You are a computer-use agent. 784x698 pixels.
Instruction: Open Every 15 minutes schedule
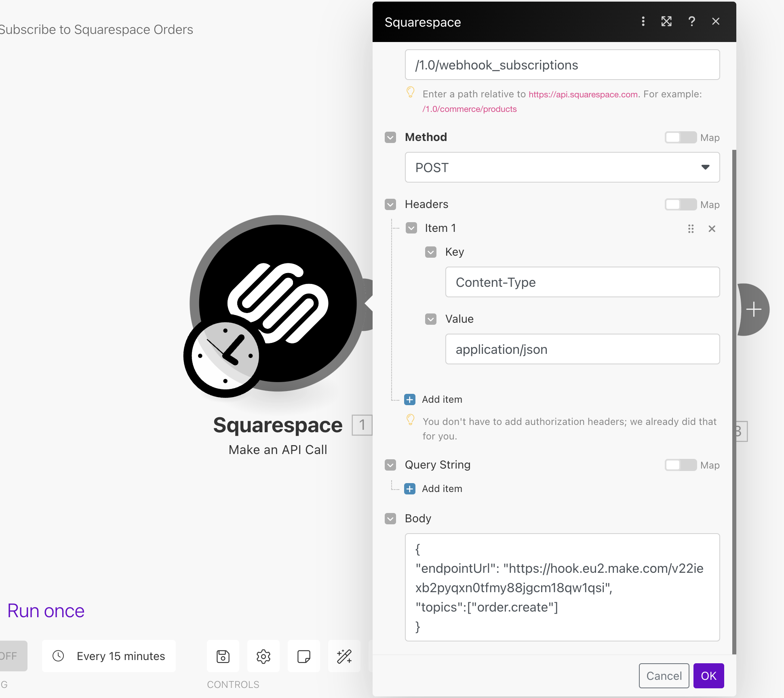click(109, 656)
